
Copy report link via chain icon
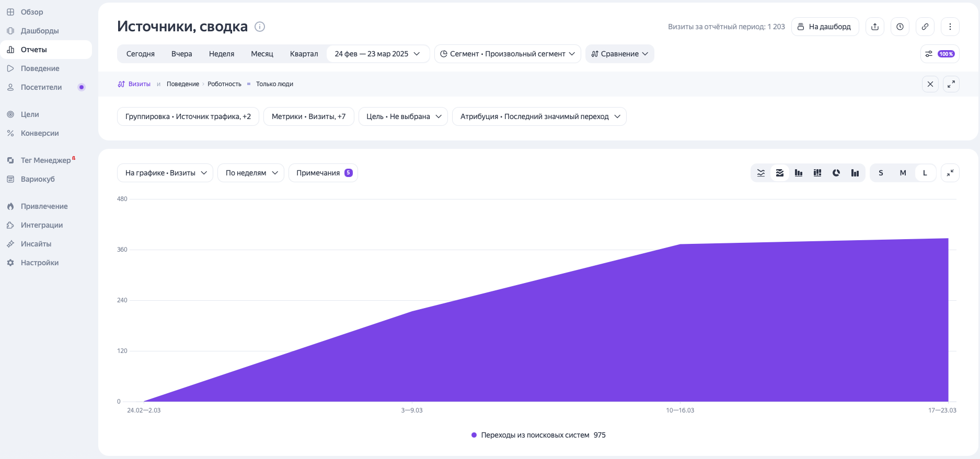click(925, 27)
